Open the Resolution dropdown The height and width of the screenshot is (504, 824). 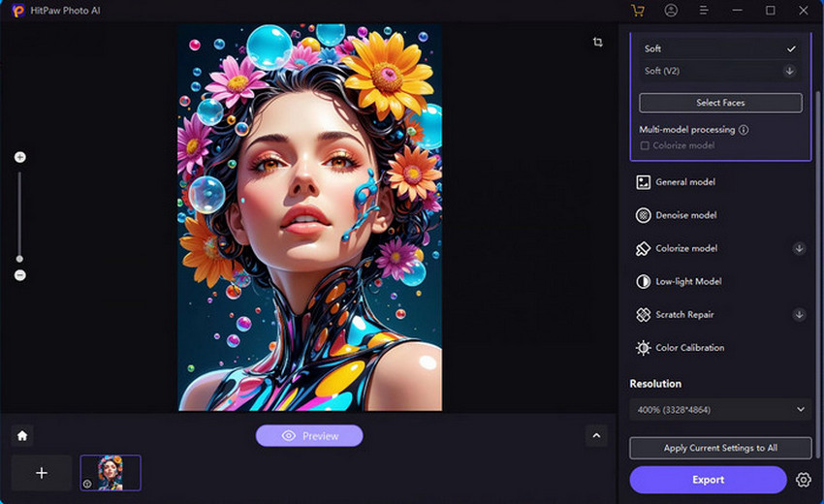(720, 410)
